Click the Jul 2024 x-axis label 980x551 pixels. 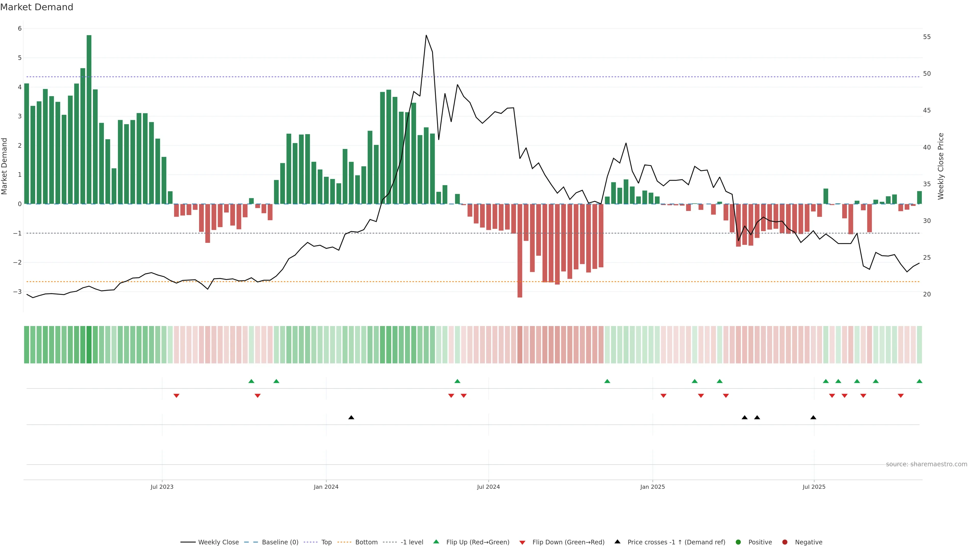coord(488,487)
